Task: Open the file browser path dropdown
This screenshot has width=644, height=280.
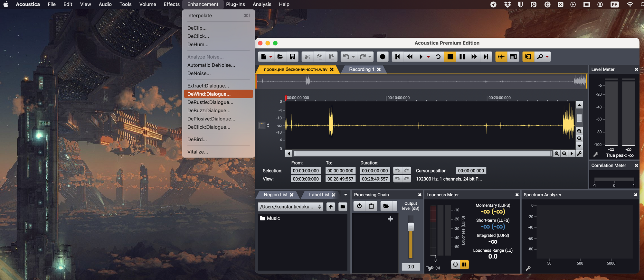Action: coord(290,207)
